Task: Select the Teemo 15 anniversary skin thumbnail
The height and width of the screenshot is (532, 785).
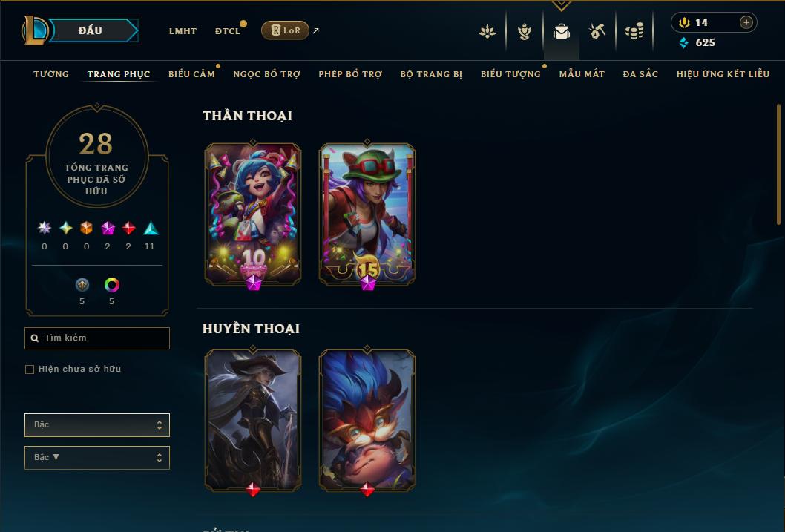Action: click(367, 215)
